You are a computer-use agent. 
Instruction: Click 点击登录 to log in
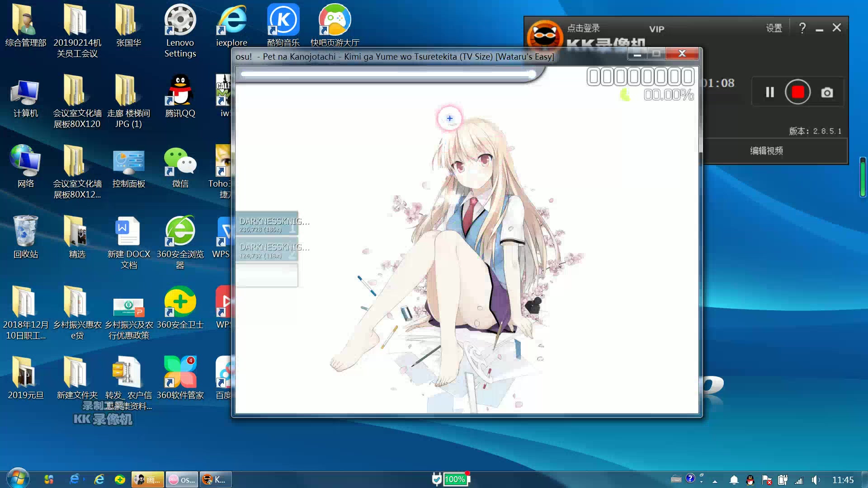pos(583,28)
